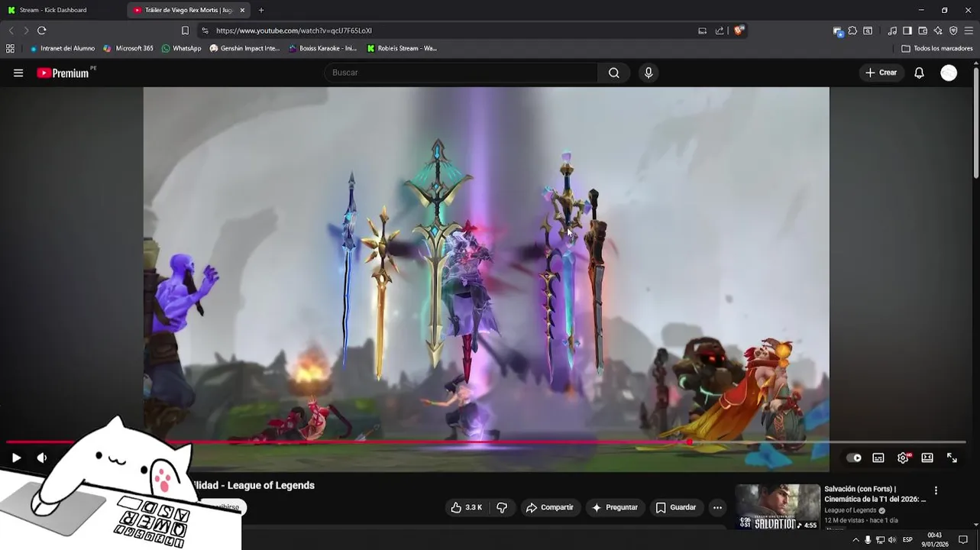Image resolution: width=980 pixels, height=550 pixels.
Task: Open Boxiss Karaoke bookmark
Action: (322, 48)
